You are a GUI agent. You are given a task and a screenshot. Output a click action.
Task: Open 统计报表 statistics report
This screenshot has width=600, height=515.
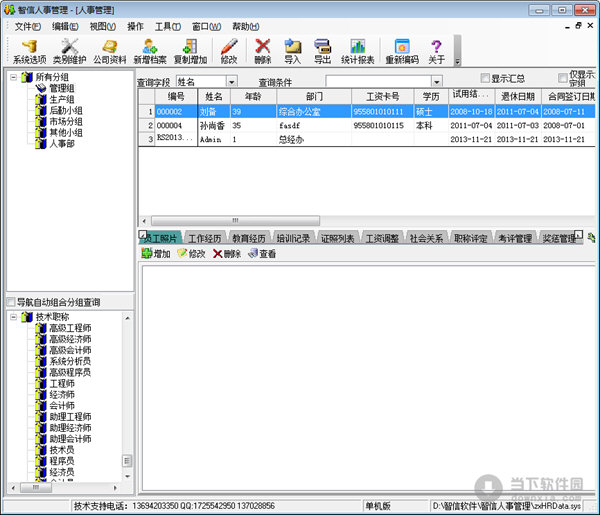point(357,52)
